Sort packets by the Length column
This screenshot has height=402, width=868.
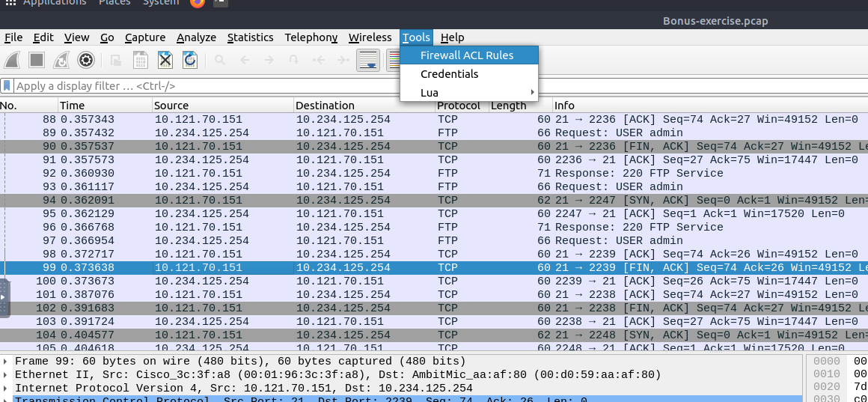[x=520, y=106]
